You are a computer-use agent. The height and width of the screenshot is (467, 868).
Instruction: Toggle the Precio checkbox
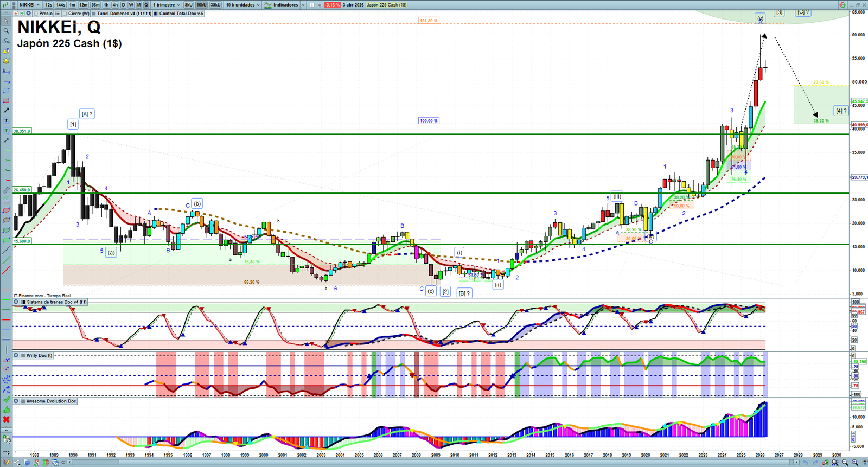pyautogui.click(x=36, y=14)
